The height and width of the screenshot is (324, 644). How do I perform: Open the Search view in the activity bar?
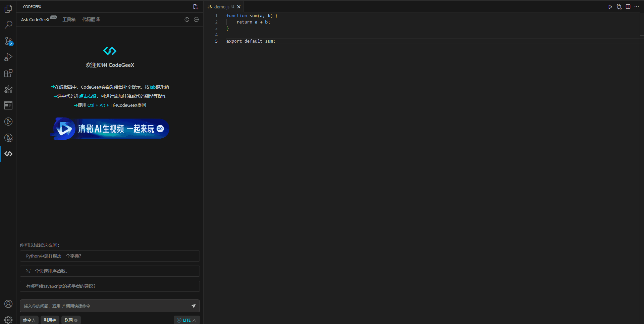pos(8,25)
